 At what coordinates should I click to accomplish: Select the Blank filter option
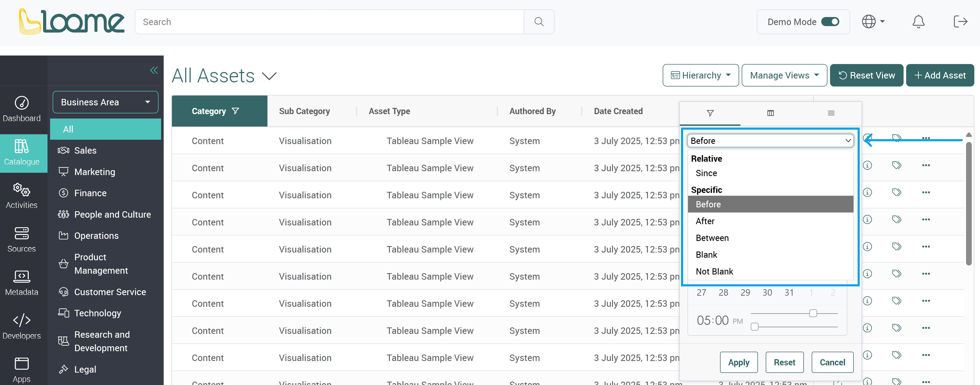point(770,255)
